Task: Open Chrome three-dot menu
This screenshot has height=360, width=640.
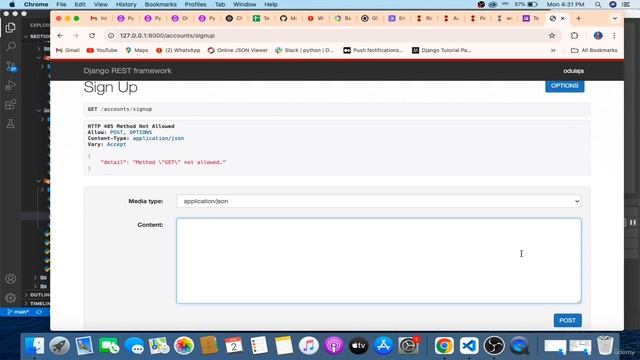Action: pyautogui.click(x=614, y=36)
